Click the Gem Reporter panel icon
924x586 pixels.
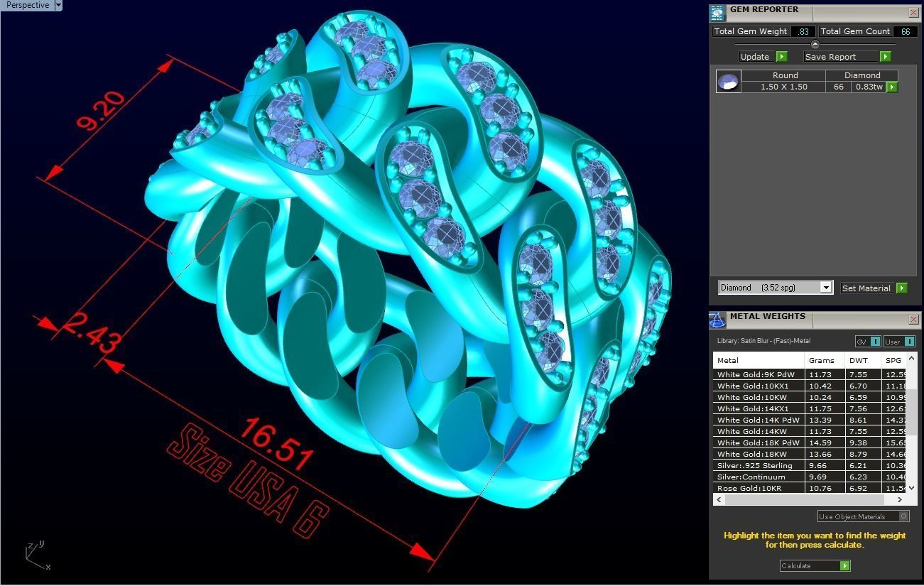717,12
